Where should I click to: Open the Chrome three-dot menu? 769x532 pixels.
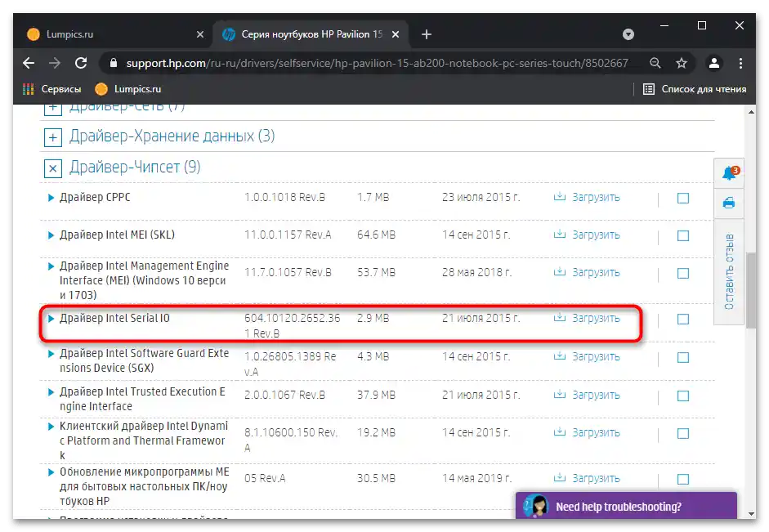click(740, 63)
